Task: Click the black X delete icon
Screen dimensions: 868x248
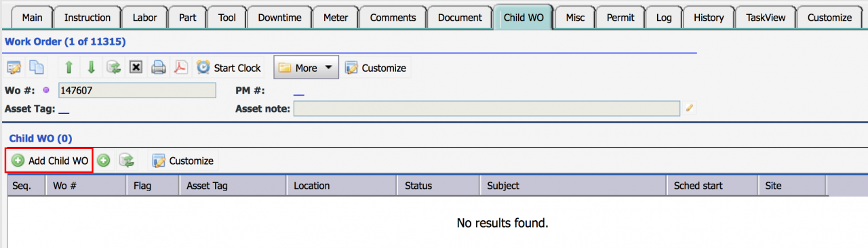Action: click(136, 68)
